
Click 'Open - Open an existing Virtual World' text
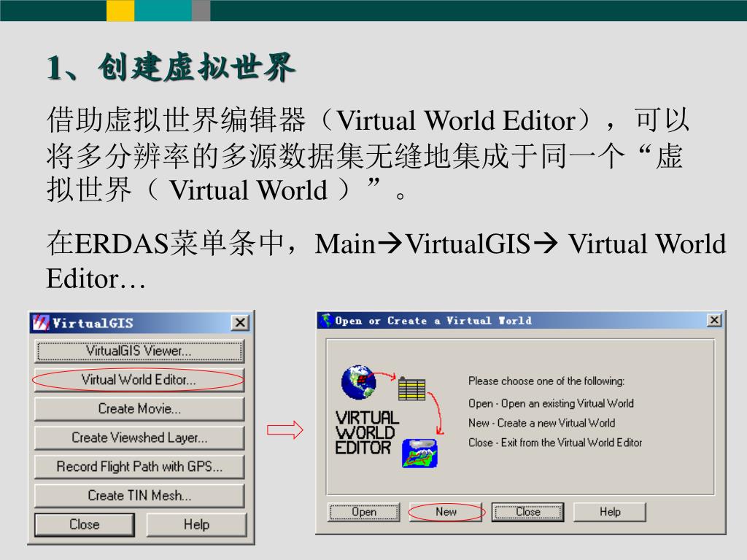click(x=551, y=403)
